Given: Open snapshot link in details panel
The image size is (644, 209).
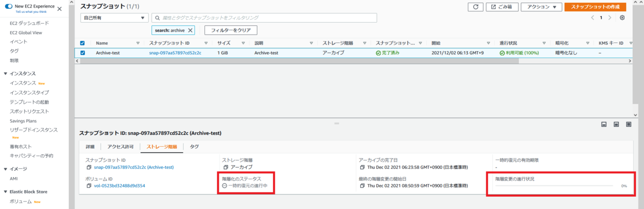Looking at the screenshot, I should pyautogui.click(x=134, y=167).
